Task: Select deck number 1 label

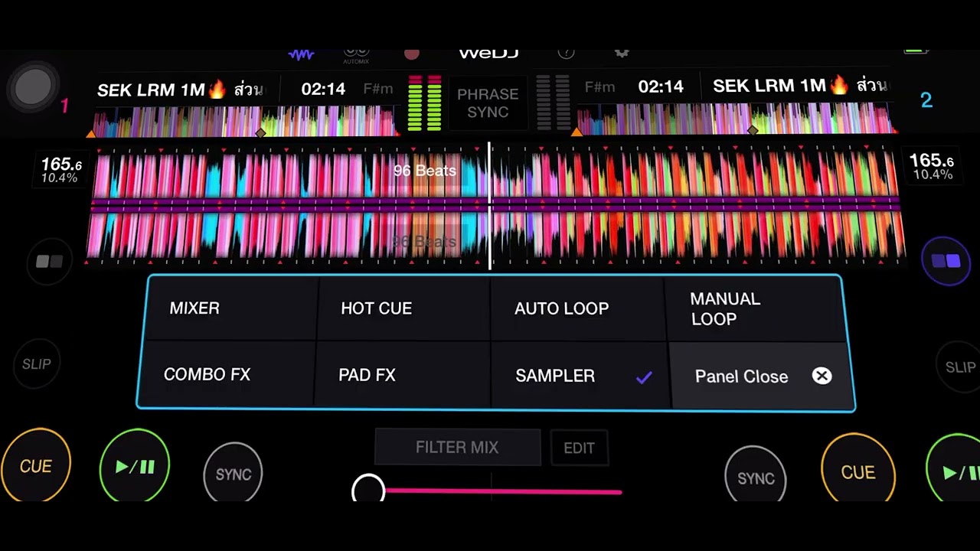Action: pyautogui.click(x=65, y=106)
